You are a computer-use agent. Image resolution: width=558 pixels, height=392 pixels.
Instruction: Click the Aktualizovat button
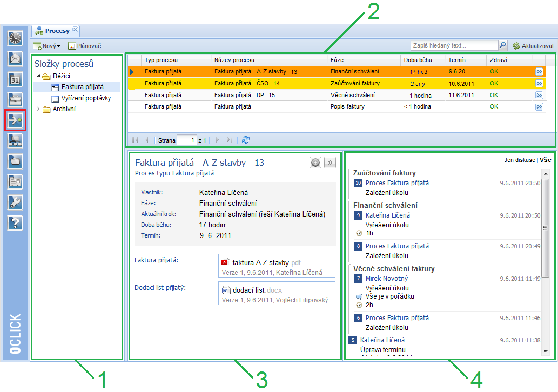coord(533,46)
